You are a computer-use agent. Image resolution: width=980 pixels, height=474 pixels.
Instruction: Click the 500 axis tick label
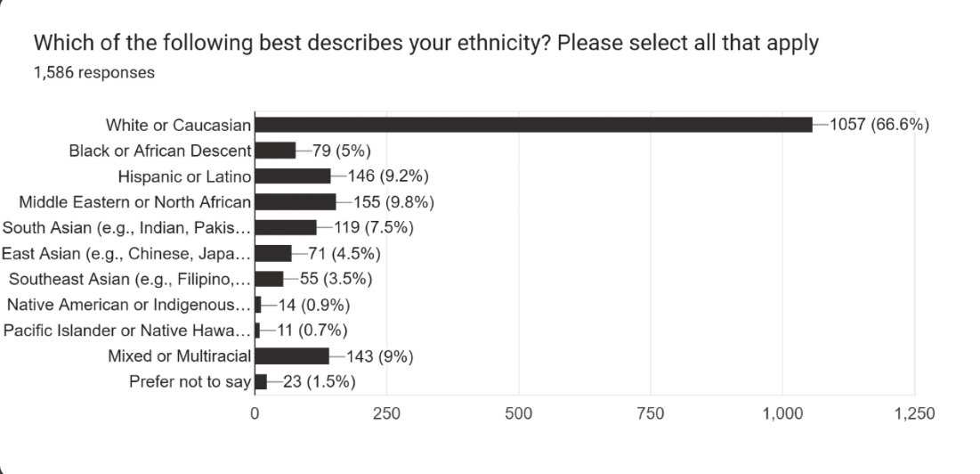click(519, 413)
